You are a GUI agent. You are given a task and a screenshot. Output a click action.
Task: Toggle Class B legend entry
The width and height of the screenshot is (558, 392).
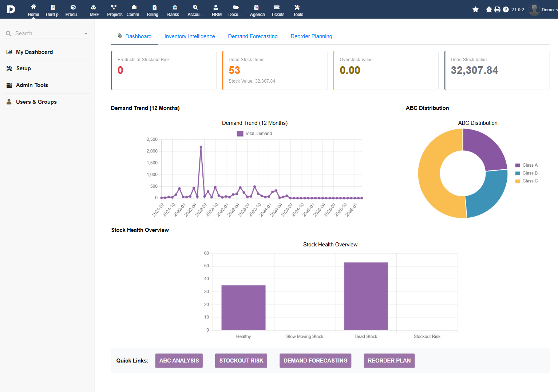coord(530,173)
